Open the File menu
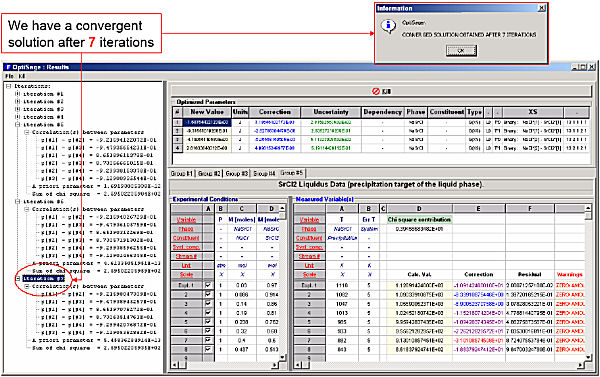 [10, 76]
